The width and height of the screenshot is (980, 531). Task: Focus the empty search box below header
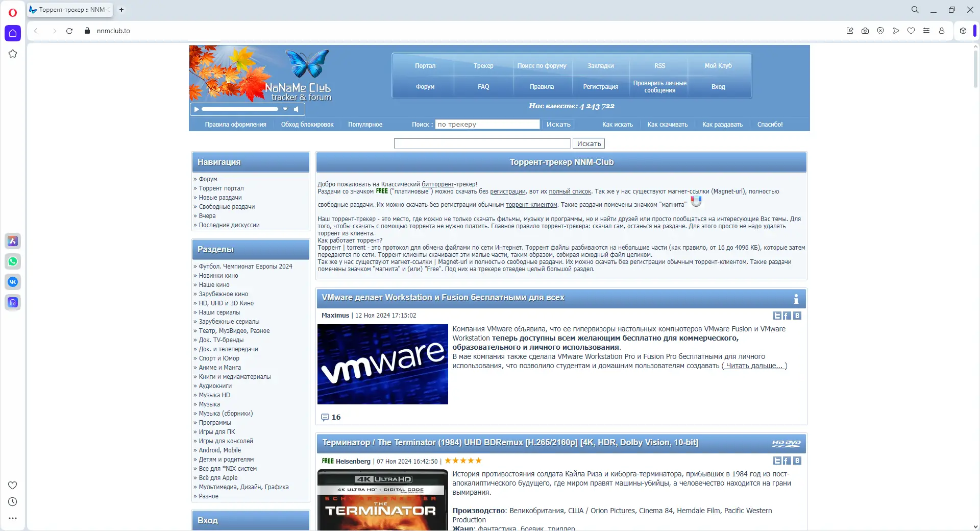click(482, 143)
